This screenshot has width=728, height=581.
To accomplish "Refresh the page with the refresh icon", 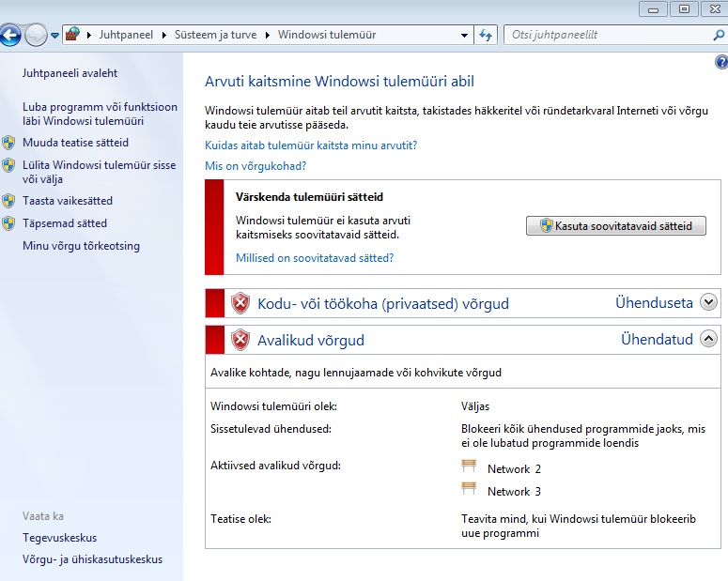I will tap(486, 35).
